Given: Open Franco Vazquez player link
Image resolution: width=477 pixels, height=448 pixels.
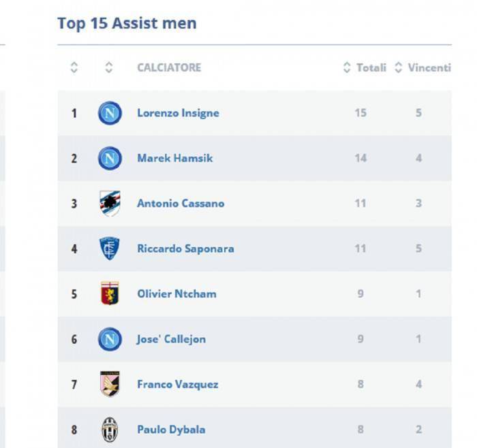Looking at the screenshot, I should pos(177,384).
